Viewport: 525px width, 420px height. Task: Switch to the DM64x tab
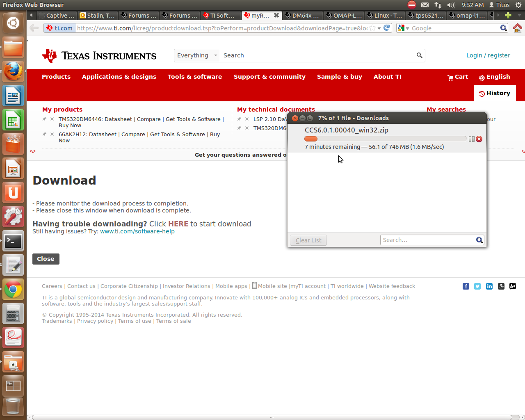pyautogui.click(x=303, y=15)
